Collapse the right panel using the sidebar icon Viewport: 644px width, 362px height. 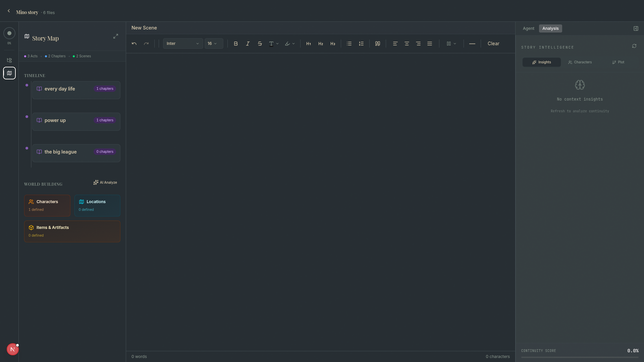[636, 28]
